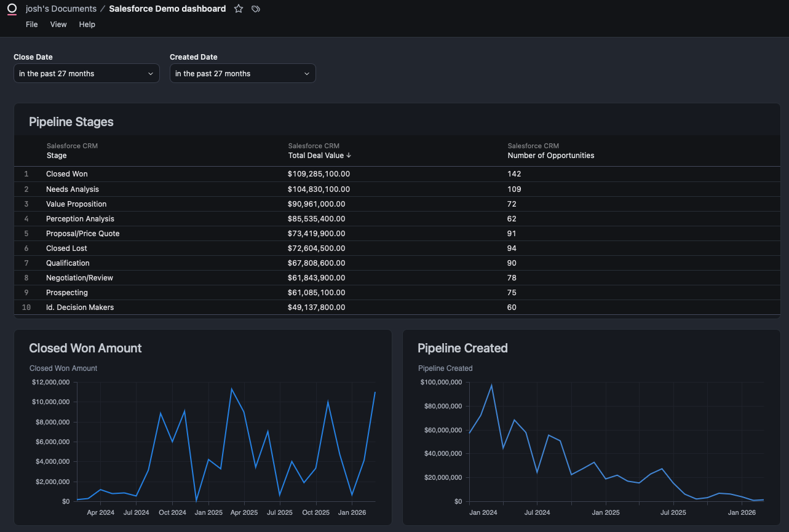Screen dimensions: 789x532
Task: Sort by Number of Opportunities column header
Action: (550, 156)
